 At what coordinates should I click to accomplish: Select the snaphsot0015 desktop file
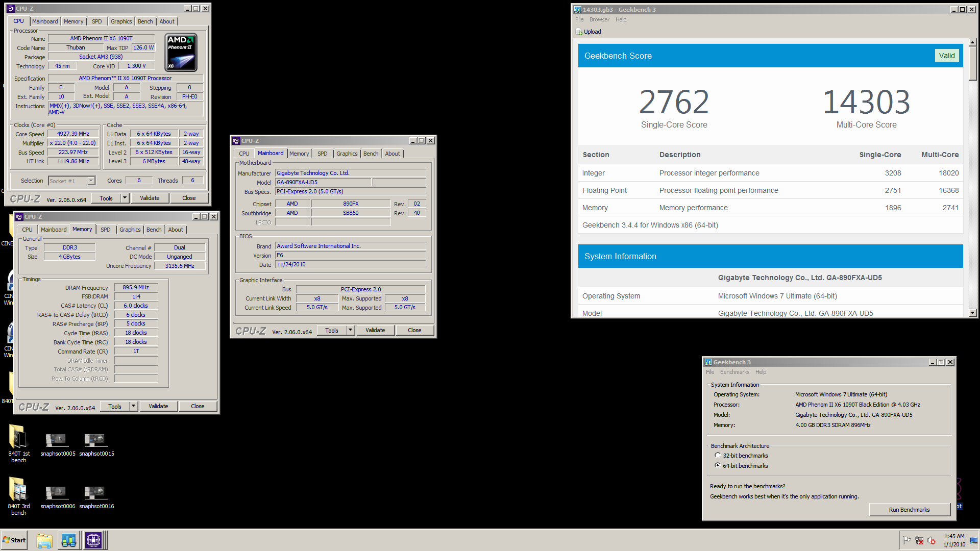pyautogui.click(x=96, y=444)
